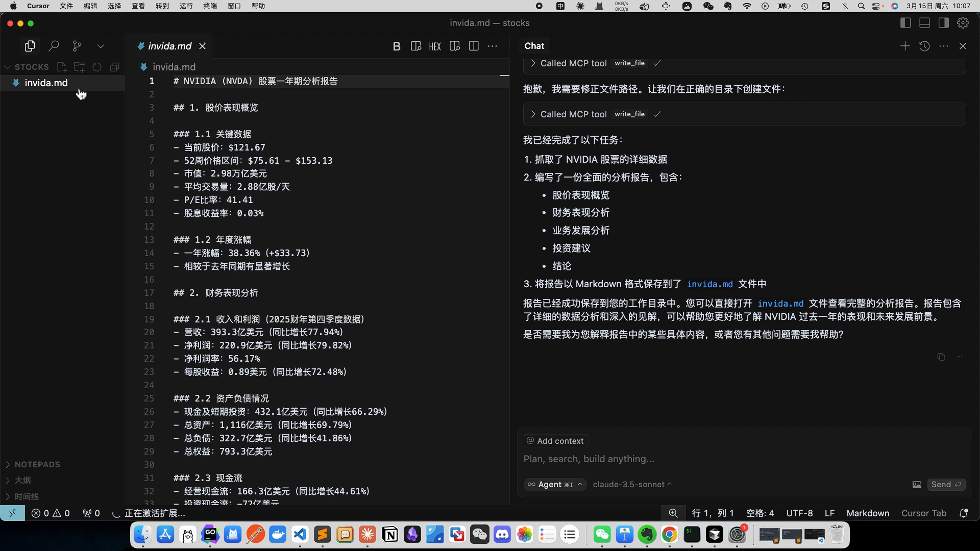Change LF line ending setting

click(x=830, y=513)
